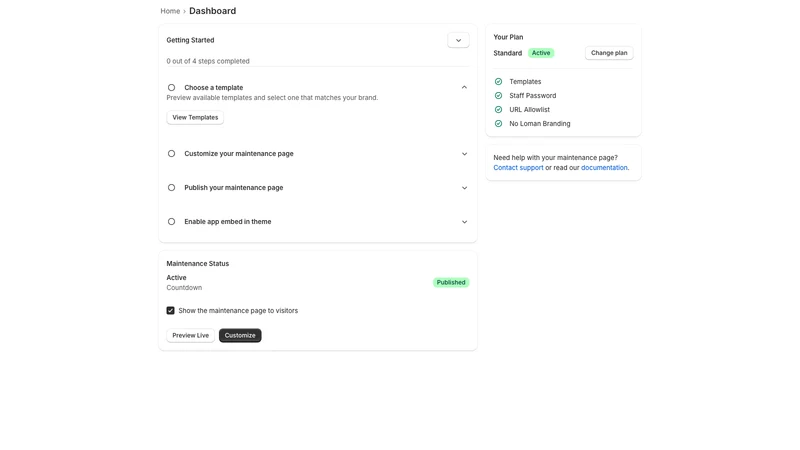
Task: Go to Home breadcrumb
Action: (x=170, y=11)
